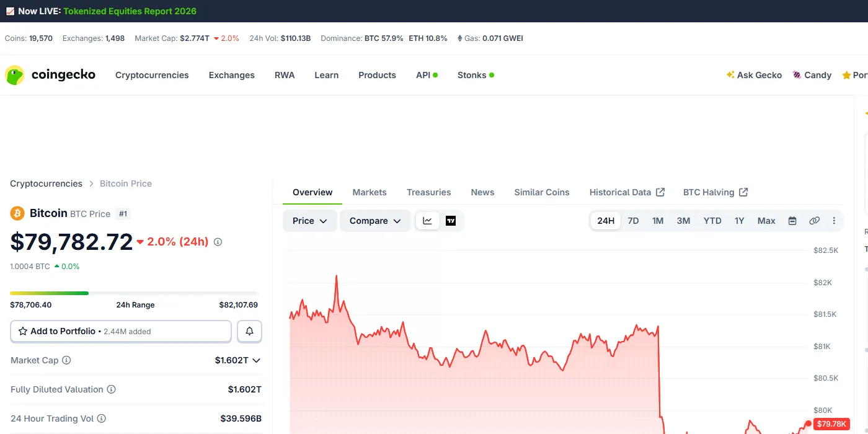868x434 pixels.
Task: Click the Add to Portfolio button
Action: point(121,331)
